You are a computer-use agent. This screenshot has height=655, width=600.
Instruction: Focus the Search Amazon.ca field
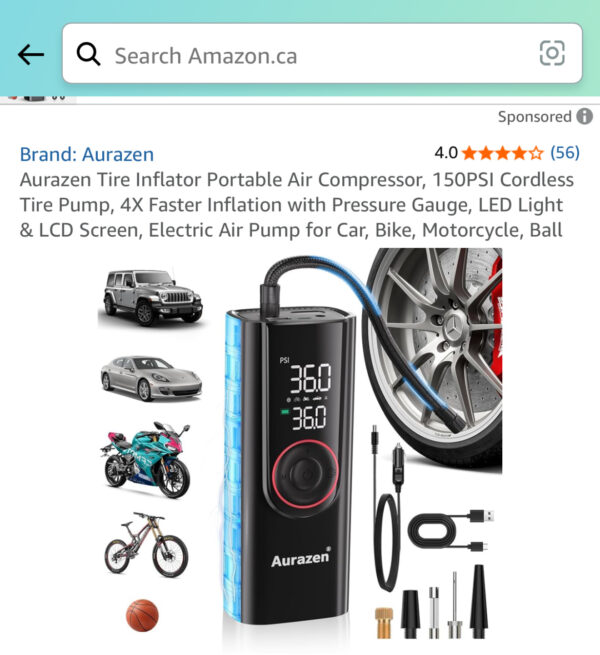(x=322, y=53)
